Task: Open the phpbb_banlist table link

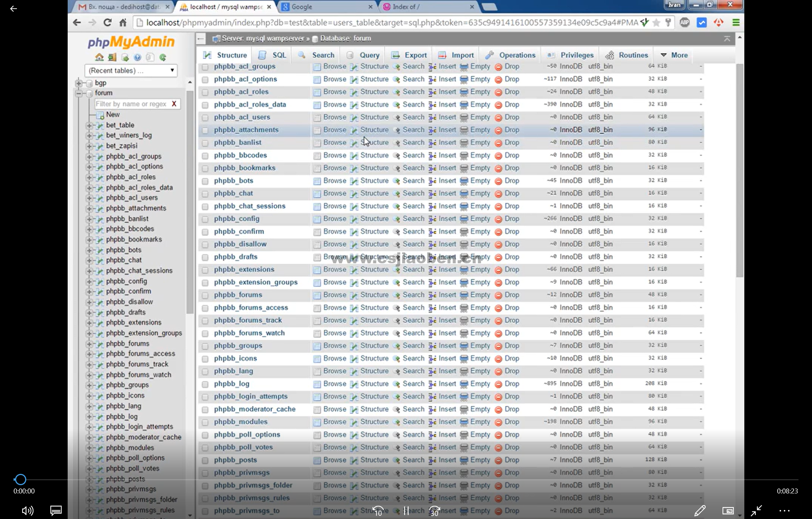Action: pos(238,143)
